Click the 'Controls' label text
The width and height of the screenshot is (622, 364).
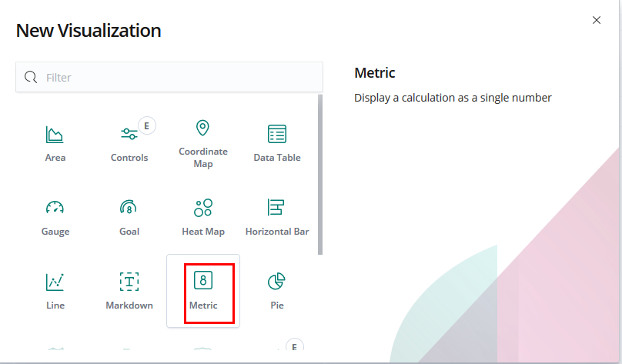tap(129, 158)
